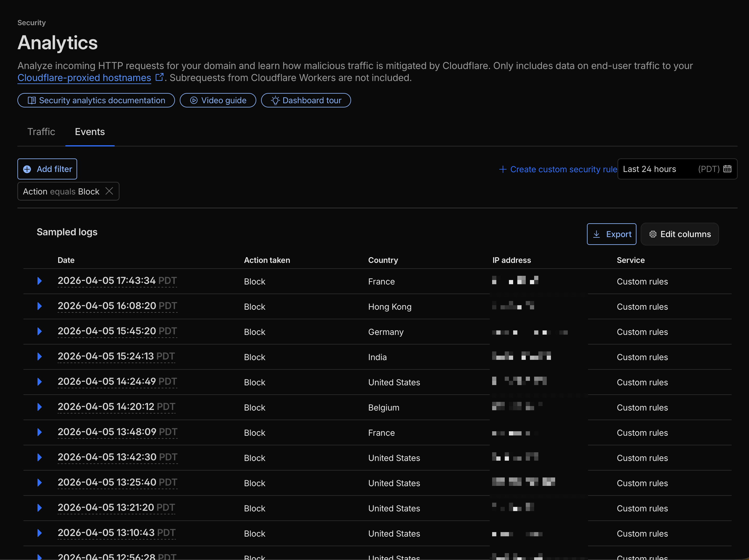Image resolution: width=749 pixels, height=560 pixels.
Task: Expand the Hong Kong 16:08:20 log entry
Action: coord(40,306)
